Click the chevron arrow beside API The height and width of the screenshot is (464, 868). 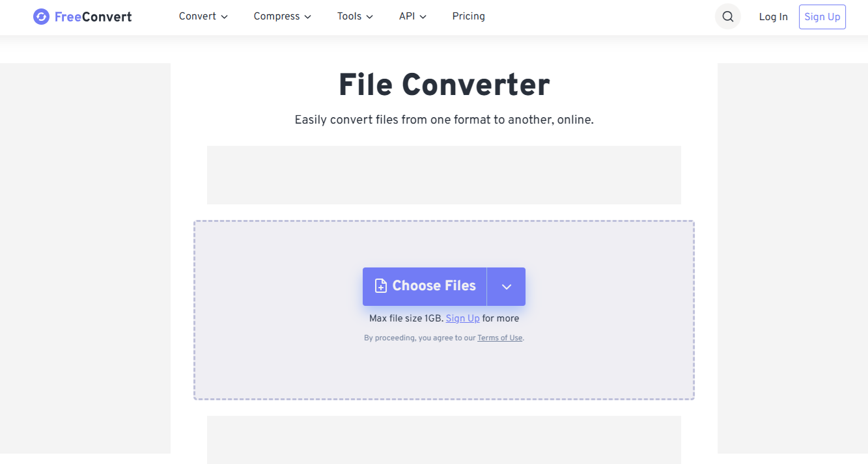tap(423, 17)
